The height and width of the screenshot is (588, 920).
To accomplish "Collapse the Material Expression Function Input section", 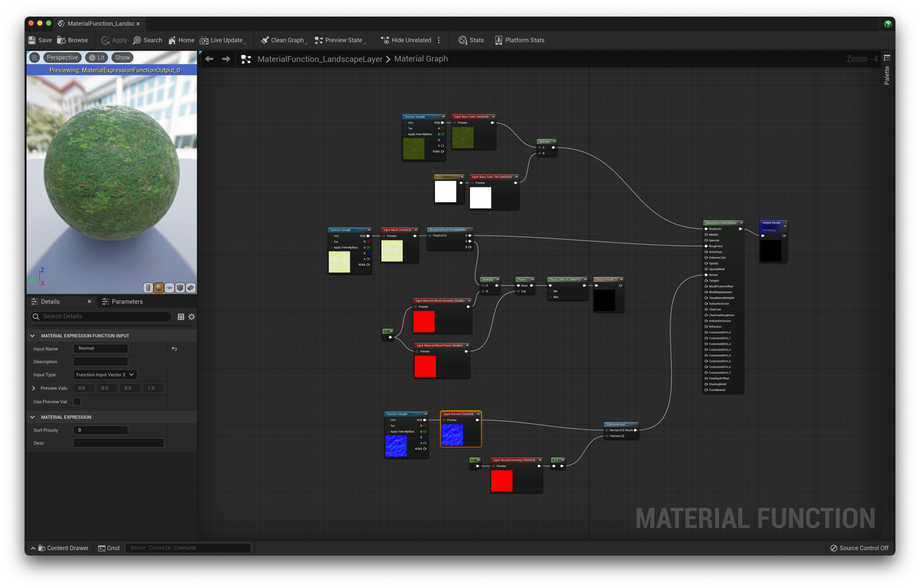I will point(33,335).
